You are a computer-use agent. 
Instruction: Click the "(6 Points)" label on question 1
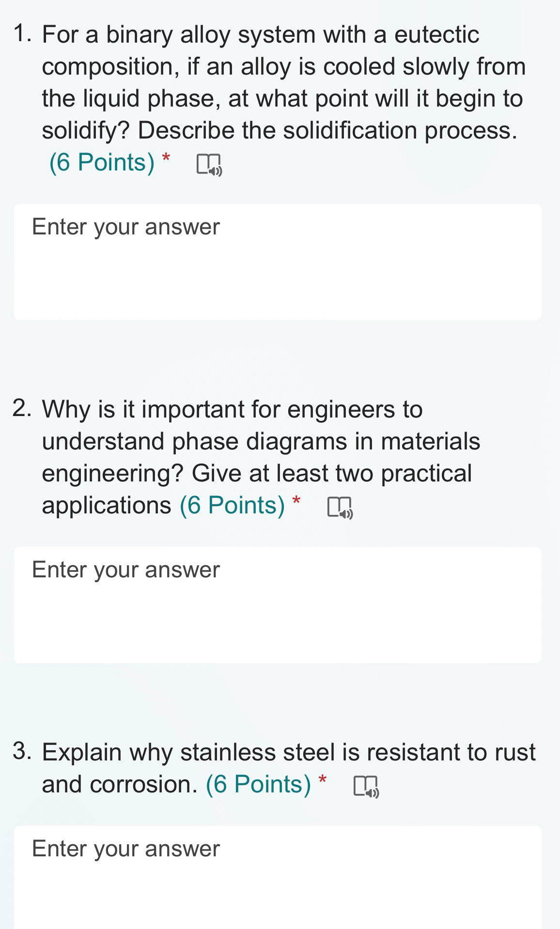pyautogui.click(x=102, y=162)
